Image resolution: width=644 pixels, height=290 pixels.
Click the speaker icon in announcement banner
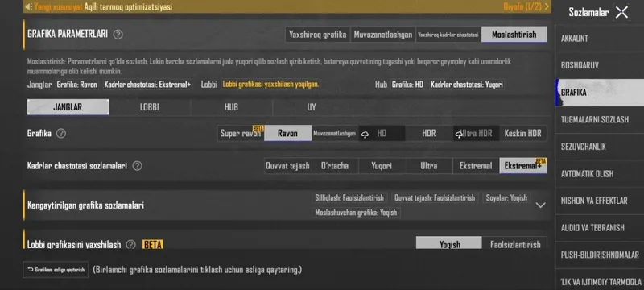(x=28, y=6)
